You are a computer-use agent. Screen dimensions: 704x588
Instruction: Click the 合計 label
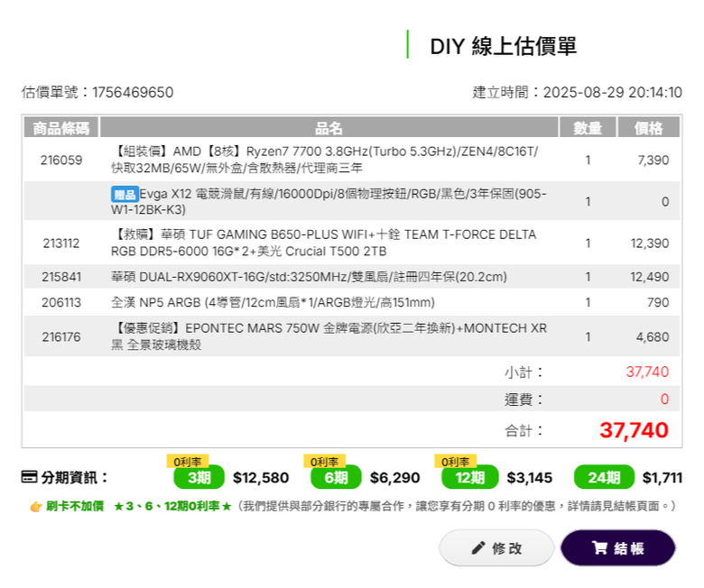pos(524,430)
